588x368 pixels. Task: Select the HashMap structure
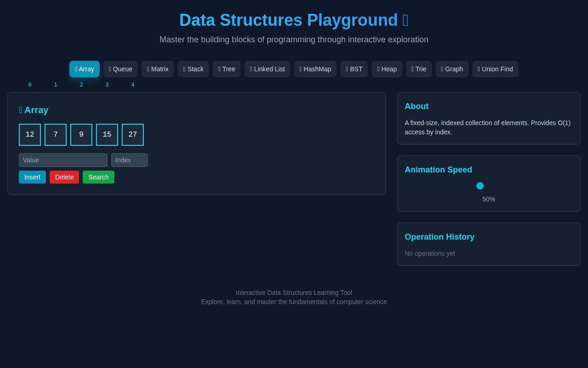click(315, 69)
